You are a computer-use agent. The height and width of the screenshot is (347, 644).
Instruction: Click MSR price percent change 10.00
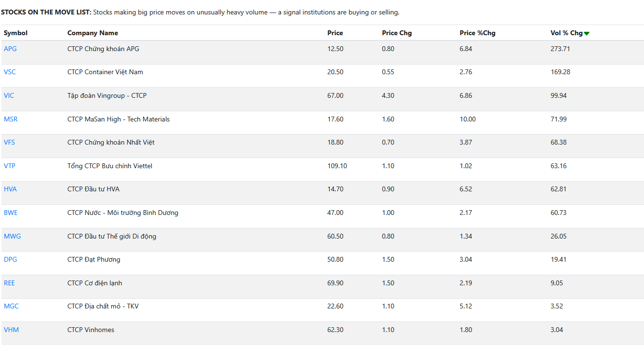tap(468, 119)
